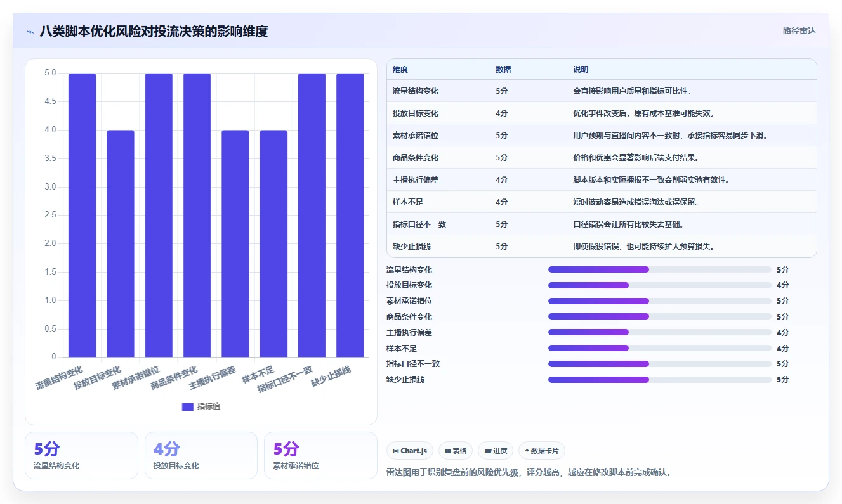Click the title 八类脚本优化风险对投流决策的影响维度
Screen dimensions: 842x504
pos(154,31)
